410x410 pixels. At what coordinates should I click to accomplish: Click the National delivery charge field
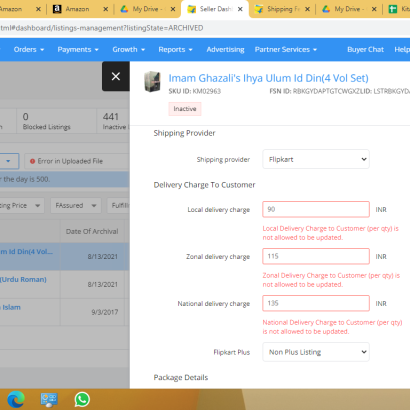pyautogui.click(x=316, y=303)
